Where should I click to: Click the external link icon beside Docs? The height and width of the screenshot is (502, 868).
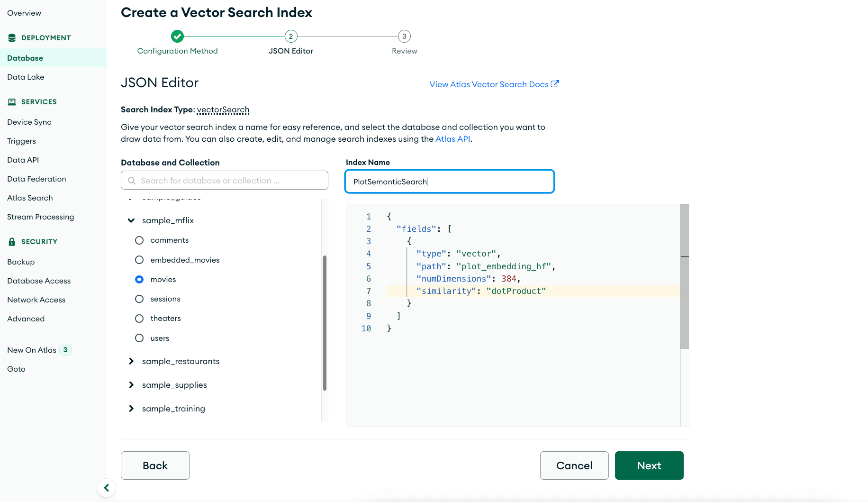click(555, 84)
